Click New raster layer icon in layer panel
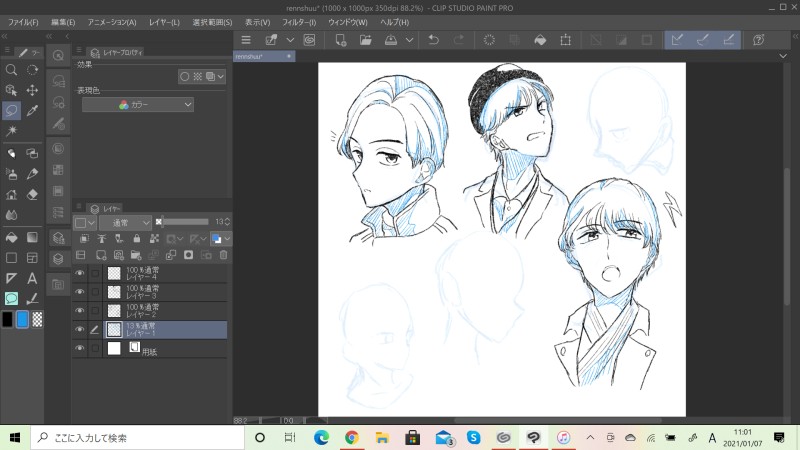800x450 pixels. pyautogui.click(x=101, y=255)
